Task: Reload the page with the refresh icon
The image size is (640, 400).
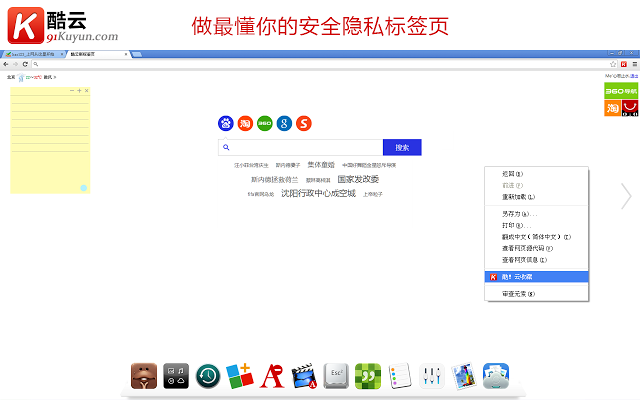Action: click(x=25, y=64)
